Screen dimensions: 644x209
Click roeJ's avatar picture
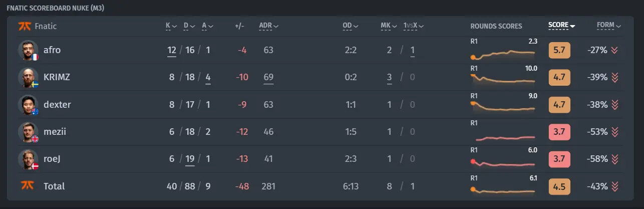[28, 159]
